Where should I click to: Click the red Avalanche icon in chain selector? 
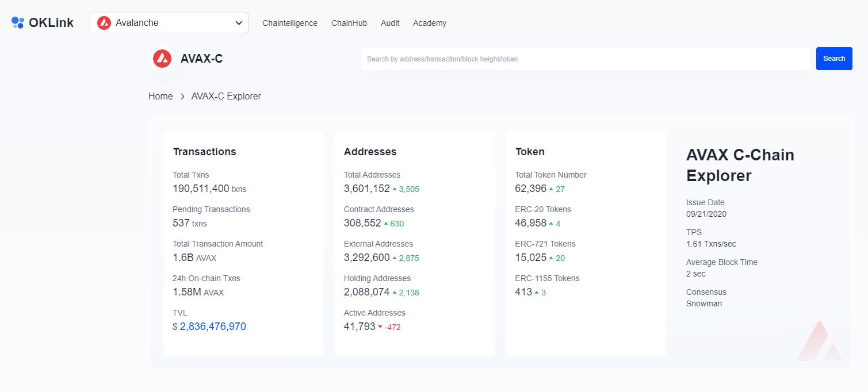coord(104,23)
